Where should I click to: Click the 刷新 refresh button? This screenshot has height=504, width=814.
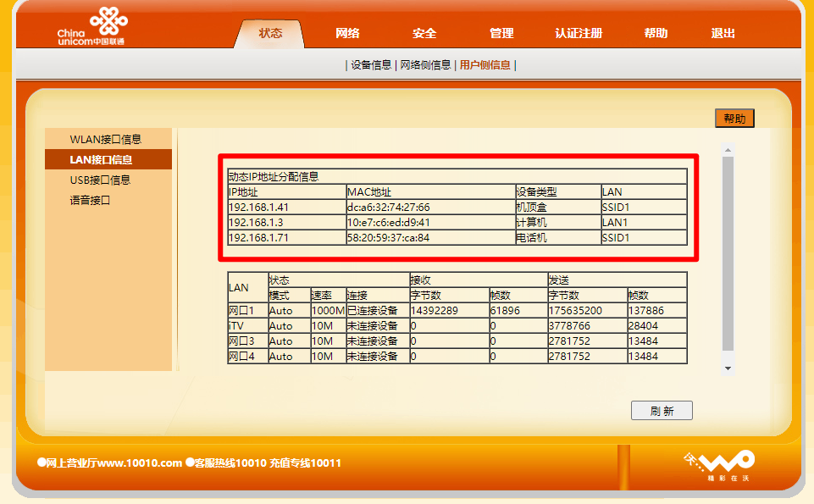[x=662, y=411]
